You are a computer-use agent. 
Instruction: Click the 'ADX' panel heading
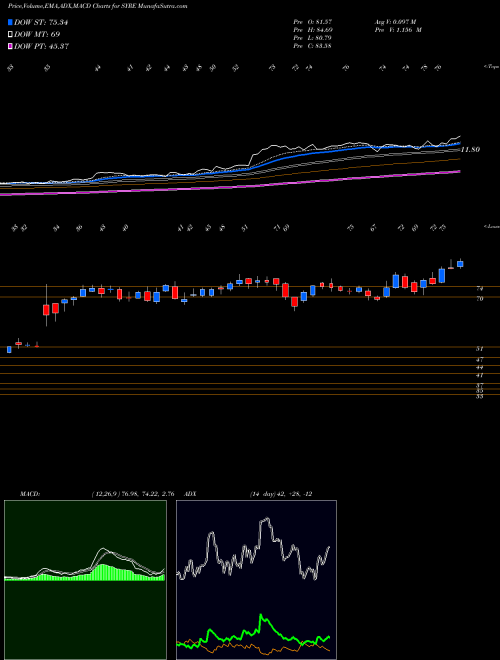pos(191,494)
